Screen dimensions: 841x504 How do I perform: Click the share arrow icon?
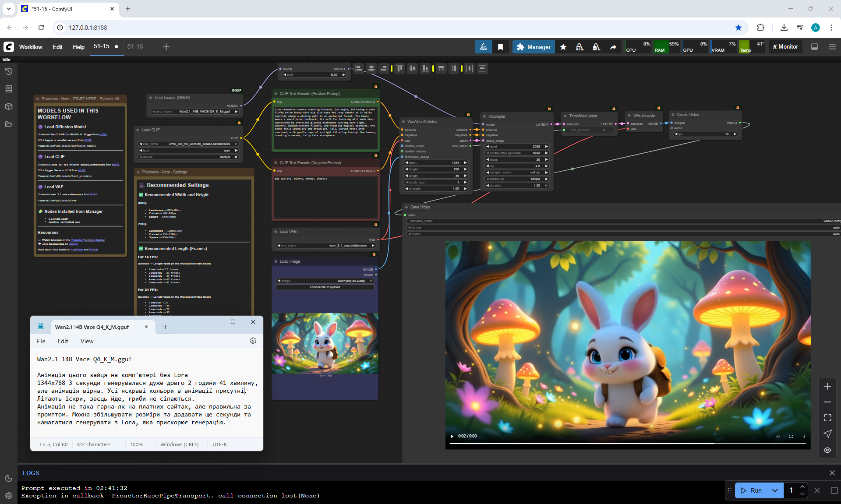coord(613,47)
